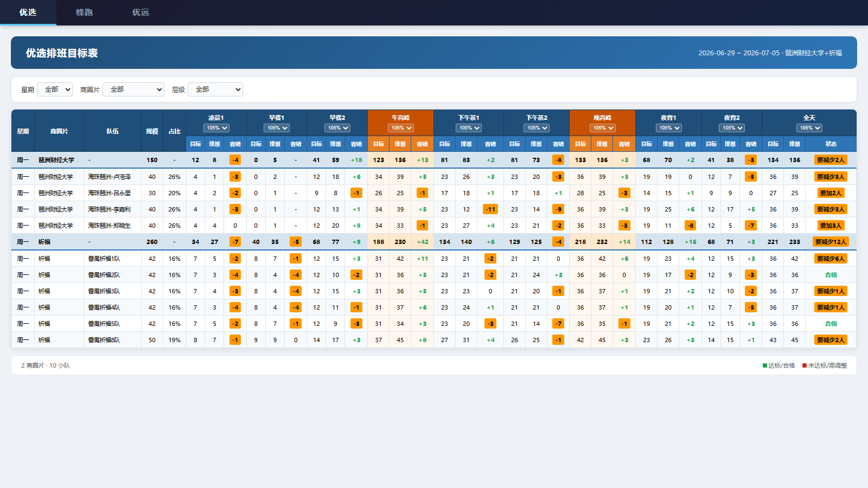The width and height of the screenshot is (868, 488).
Task: Click the 260 scale value for 祈福
Action: [152, 242]
